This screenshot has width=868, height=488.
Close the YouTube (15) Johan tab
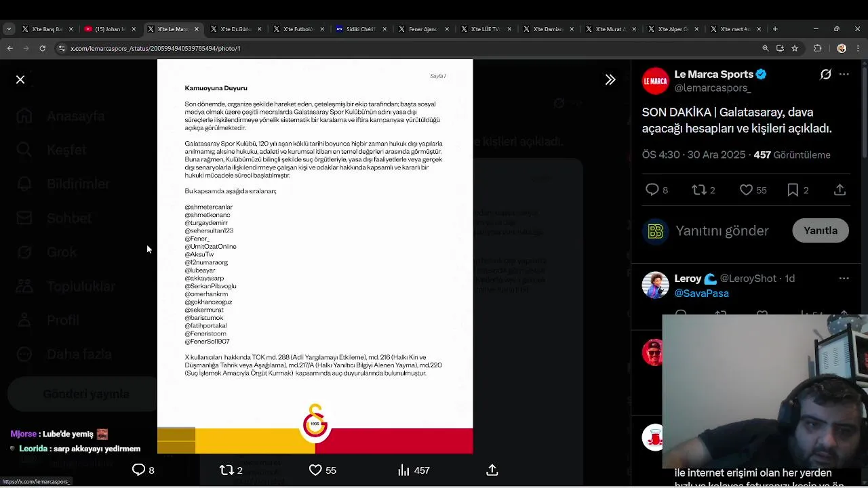coord(134,29)
